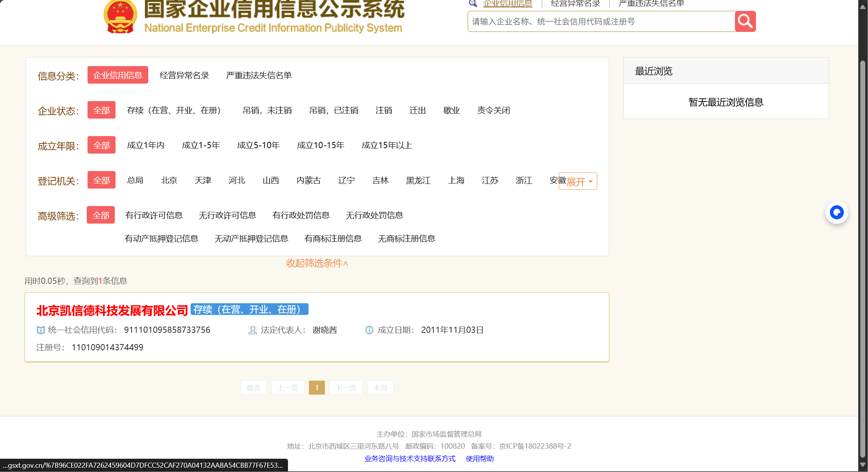This screenshot has width=868, height=472.
Task: Filter by 有商标注册信息
Action: pyautogui.click(x=333, y=239)
